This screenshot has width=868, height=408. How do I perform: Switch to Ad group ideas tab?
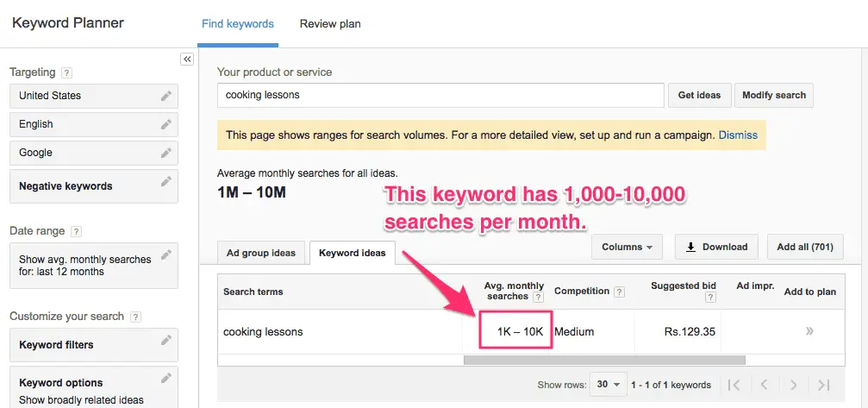coord(260,253)
